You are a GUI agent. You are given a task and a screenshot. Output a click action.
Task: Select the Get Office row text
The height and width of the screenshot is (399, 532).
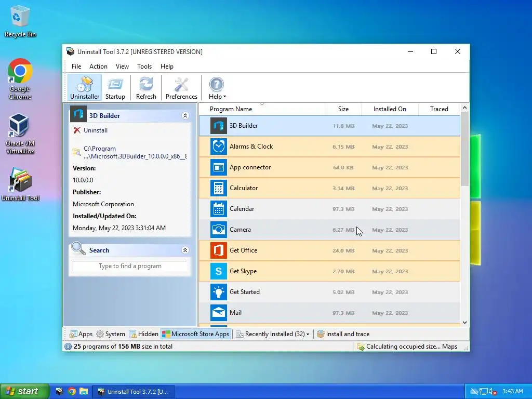coord(243,250)
